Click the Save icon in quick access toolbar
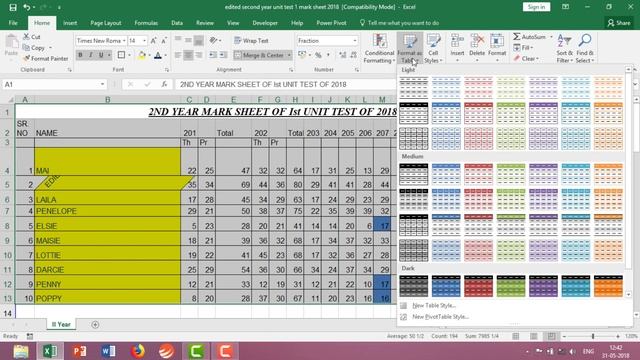The image size is (640, 360). pyautogui.click(x=13, y=7)
